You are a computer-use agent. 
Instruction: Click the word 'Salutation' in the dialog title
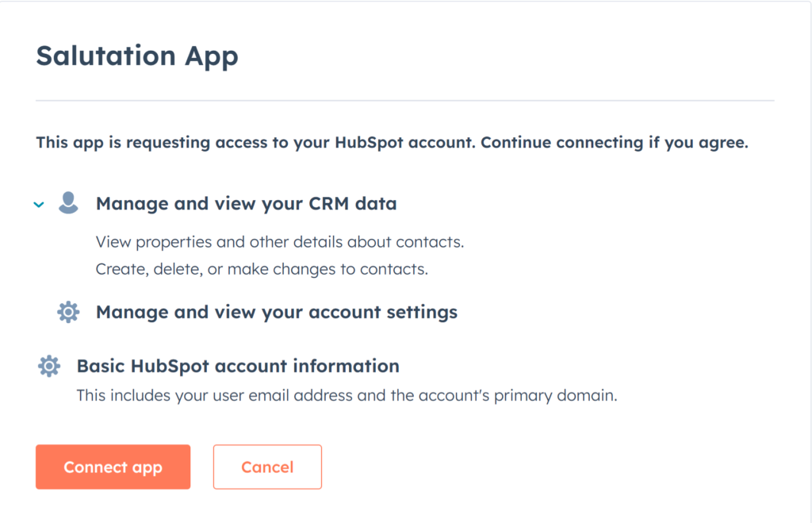106,56
